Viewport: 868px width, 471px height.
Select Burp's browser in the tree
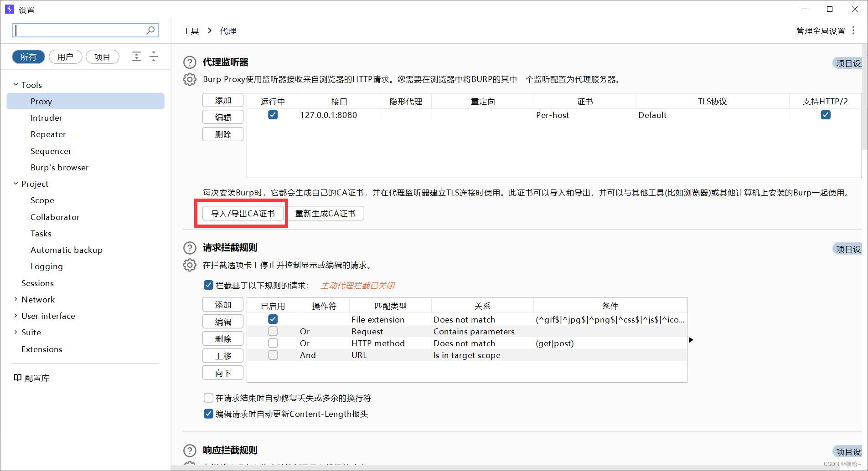(x=59, y=167)
